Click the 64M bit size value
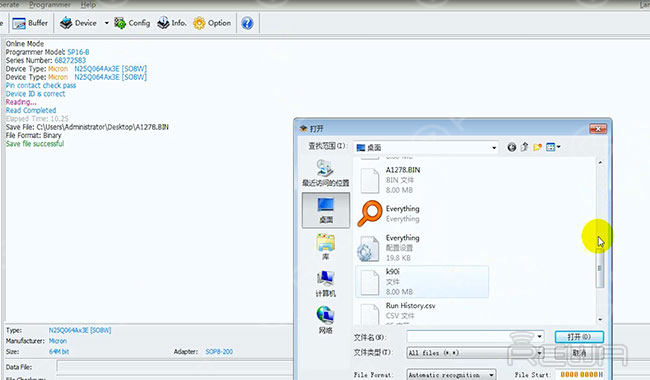650x380 pixels. click(59, 351)
